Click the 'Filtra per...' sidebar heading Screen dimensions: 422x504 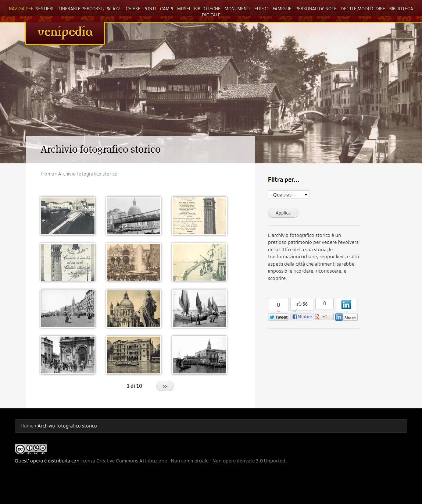tap(283, 180)
